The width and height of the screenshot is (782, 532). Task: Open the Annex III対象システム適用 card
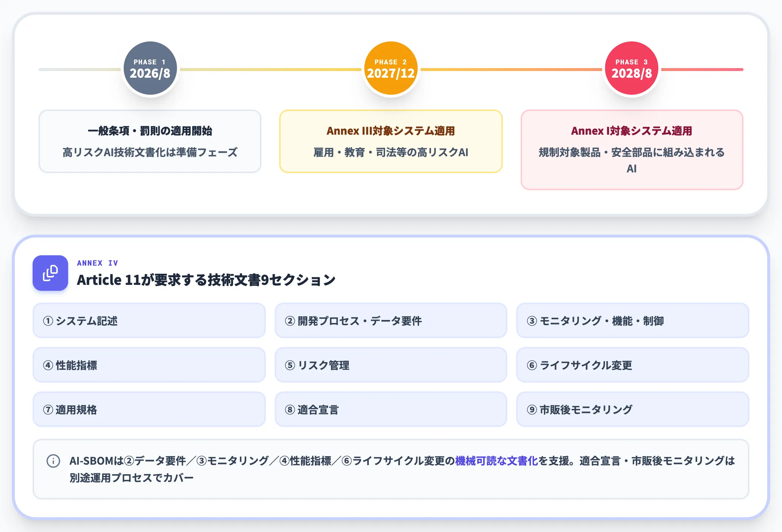[x=391, y=141]
